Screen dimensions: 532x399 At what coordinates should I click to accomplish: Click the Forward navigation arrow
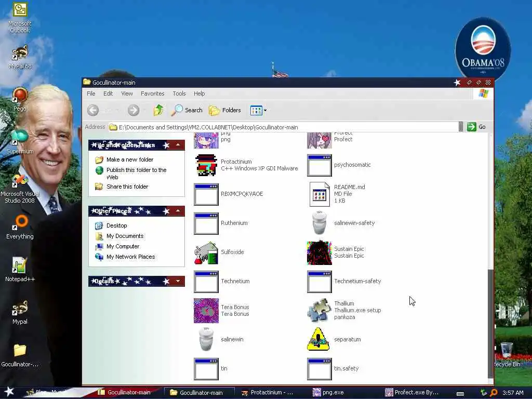[134, 110]
